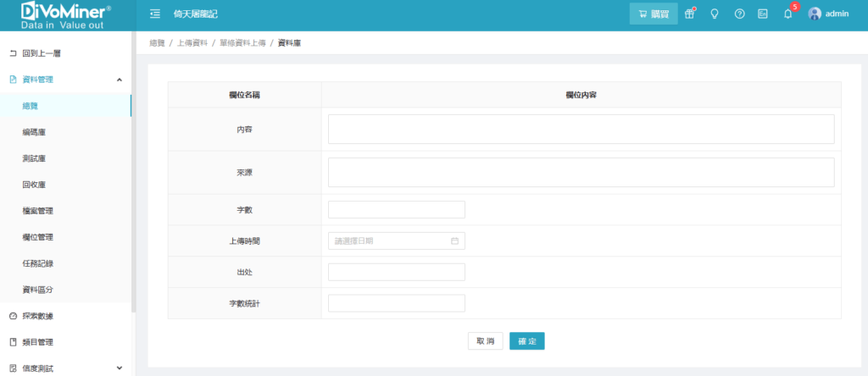Click the admin user avatar
Screen dimensions: 868x376
coord(815,14)
